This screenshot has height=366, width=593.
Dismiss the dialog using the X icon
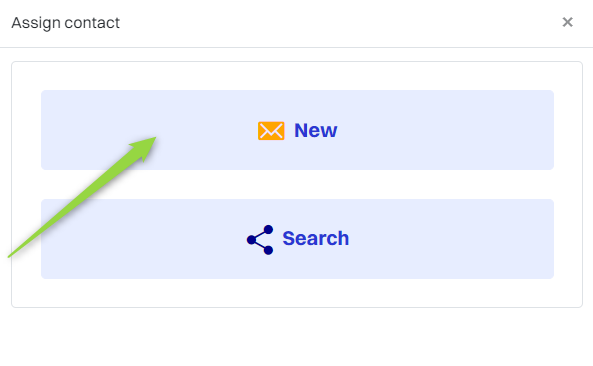(x=567, y=22)
